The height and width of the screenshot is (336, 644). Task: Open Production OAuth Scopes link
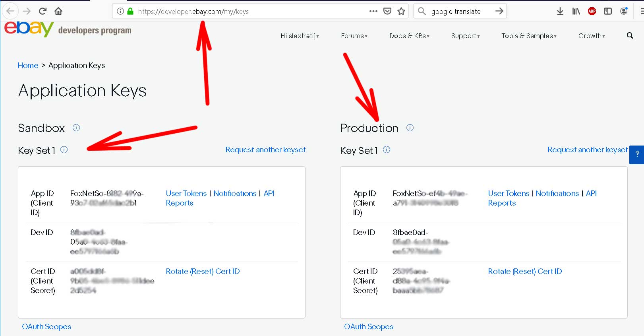click(x=369, y=326)
